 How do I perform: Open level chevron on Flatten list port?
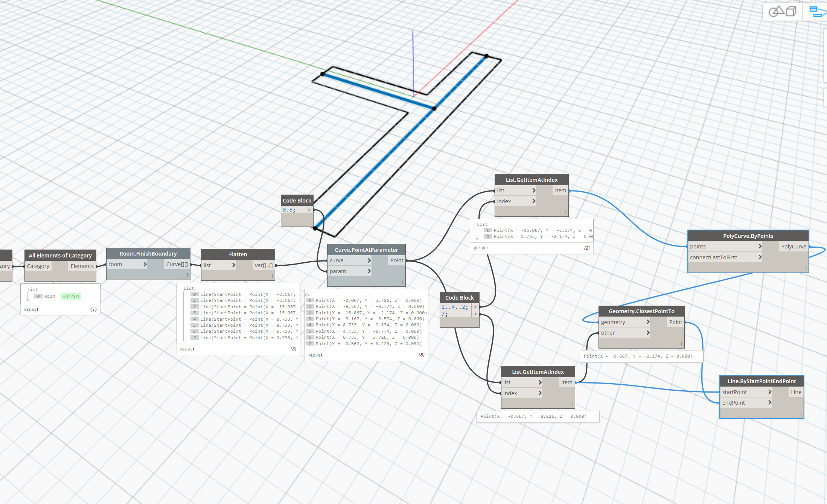click(233, 265)
